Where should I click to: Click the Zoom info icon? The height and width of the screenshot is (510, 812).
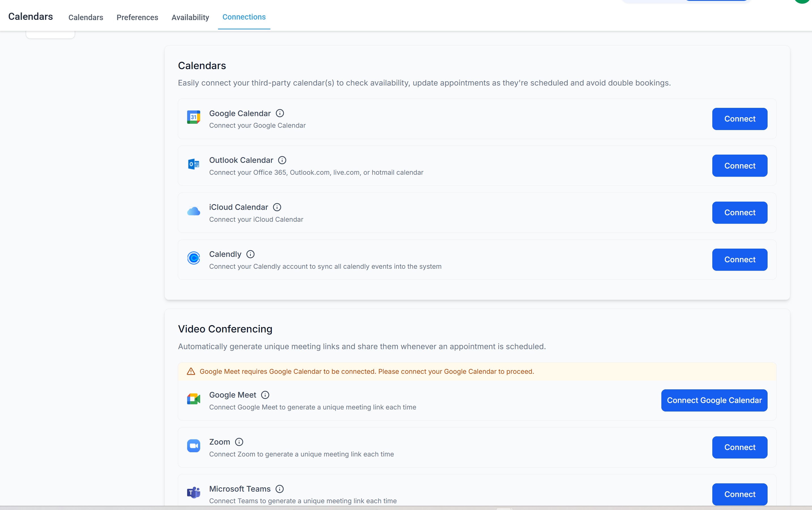[239, 442]
